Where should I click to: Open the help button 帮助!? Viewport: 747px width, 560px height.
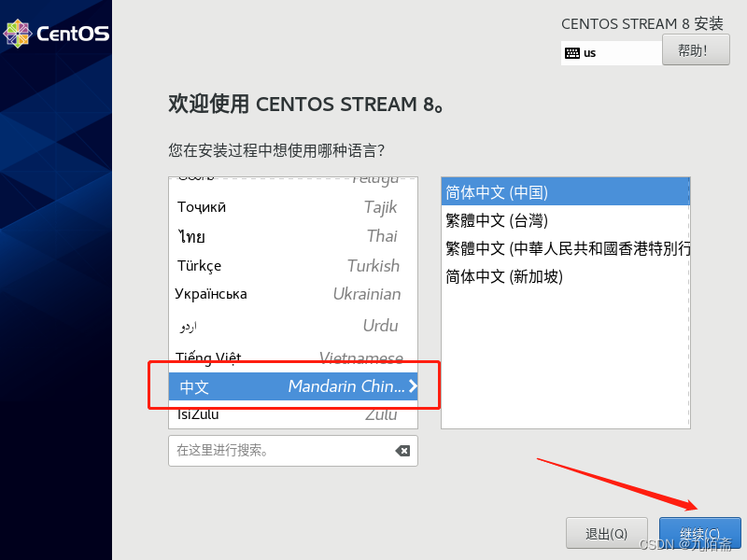click(x=696, y=50)
